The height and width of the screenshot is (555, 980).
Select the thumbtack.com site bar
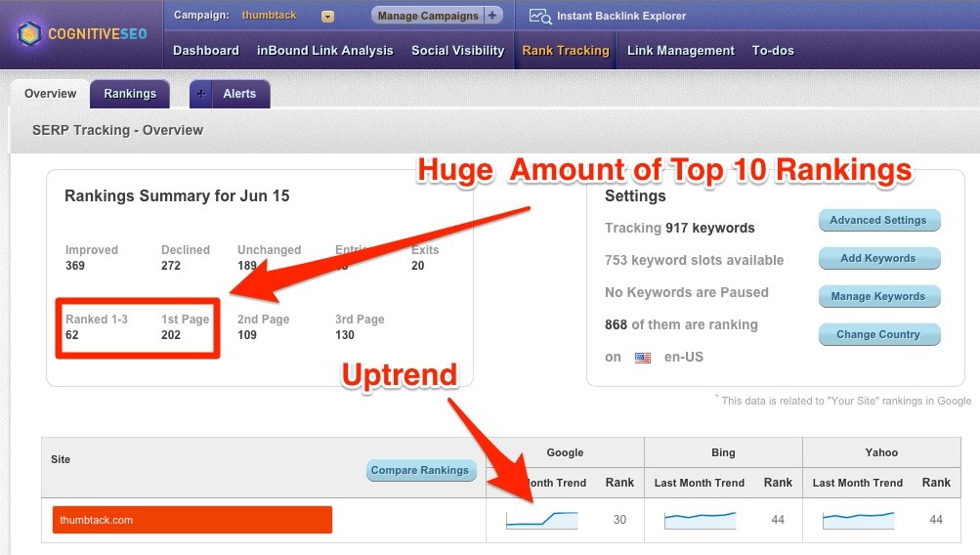pyautogui.click(x=192, y=520)
